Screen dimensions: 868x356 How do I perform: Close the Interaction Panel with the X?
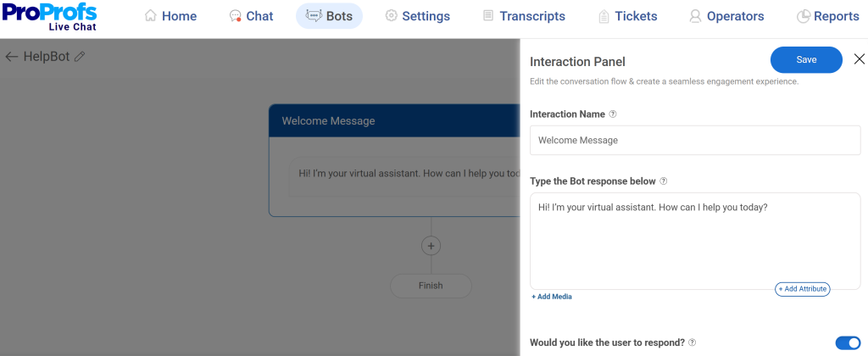pyautogui.click(x=859, y=59)
